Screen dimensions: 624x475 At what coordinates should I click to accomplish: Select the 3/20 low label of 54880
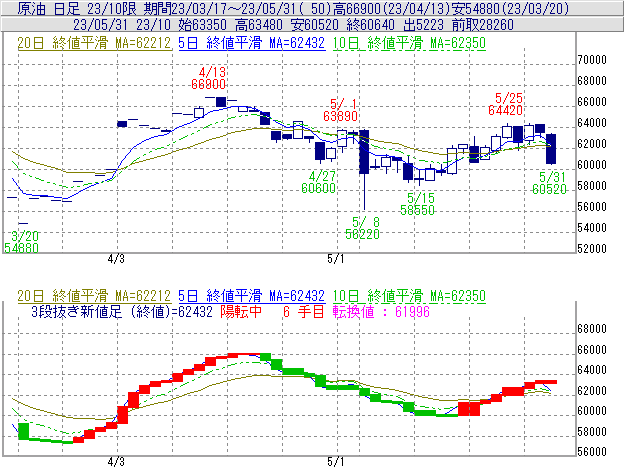coord(21,241)
